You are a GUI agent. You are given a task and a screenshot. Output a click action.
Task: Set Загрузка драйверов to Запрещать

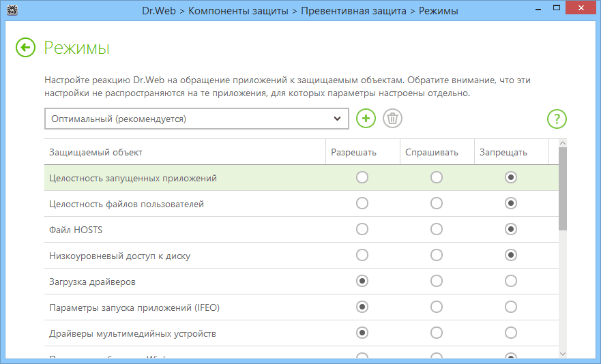pos(511,281)
